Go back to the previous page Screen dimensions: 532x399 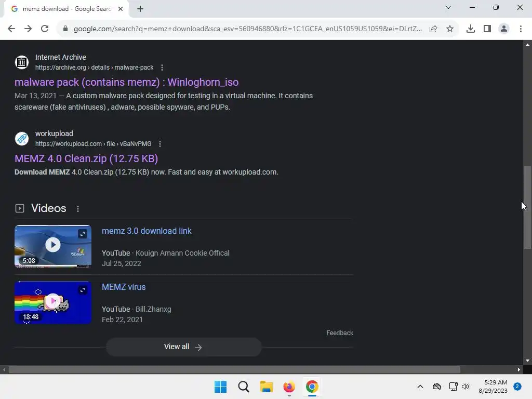click(x=11, y=29)
